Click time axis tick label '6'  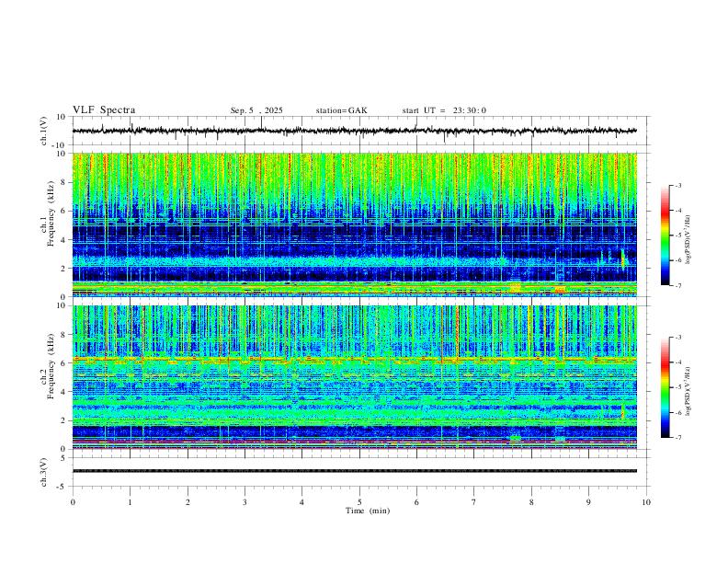(x=416, y=502)
